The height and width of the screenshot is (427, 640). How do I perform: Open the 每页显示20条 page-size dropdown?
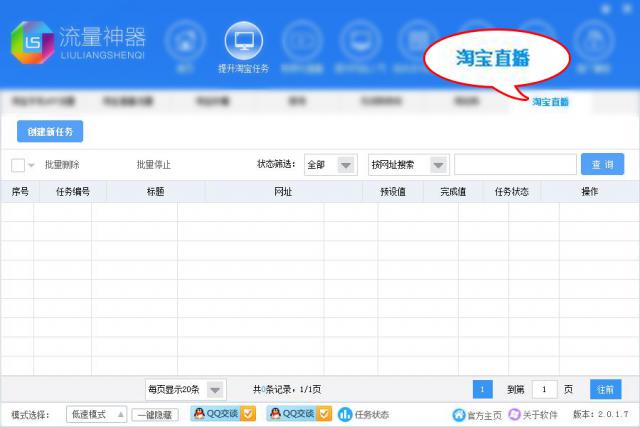pyautogui.click(x=186, y=389)
